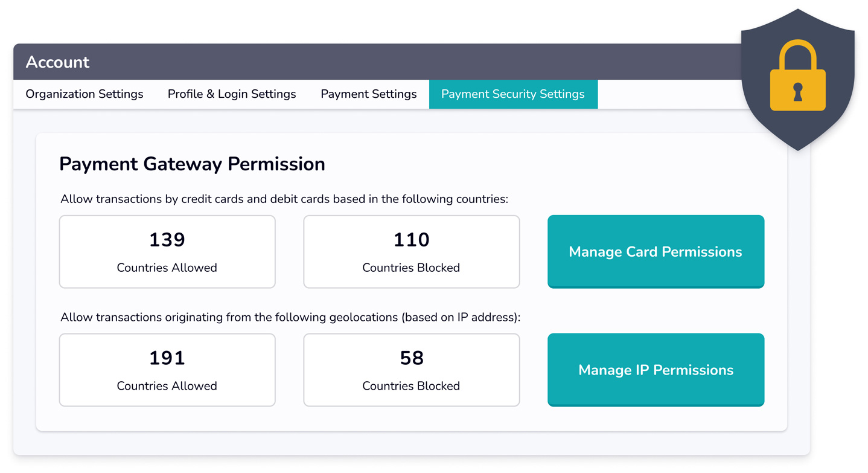Select the 110 Countries Blocked card box
The image size is (868, 473).
pyautogui.click(x=412, y=252)
